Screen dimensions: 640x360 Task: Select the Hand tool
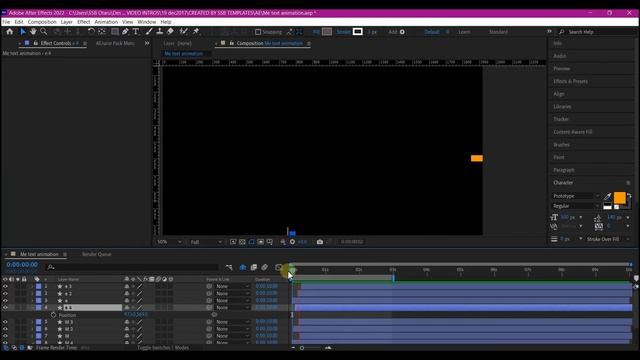[x=33, y=31]
